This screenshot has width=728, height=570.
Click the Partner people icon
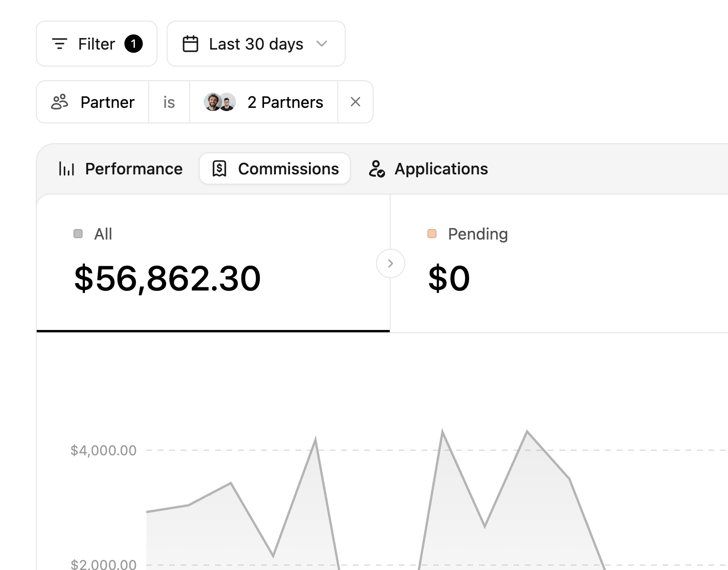(60, 102)
